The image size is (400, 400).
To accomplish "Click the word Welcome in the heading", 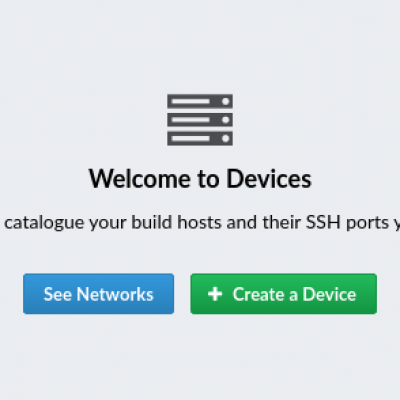I will (x=141, y=179).
